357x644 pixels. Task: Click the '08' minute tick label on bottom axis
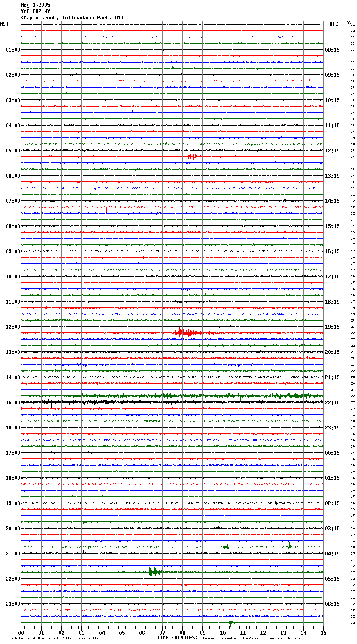(182, 633)
